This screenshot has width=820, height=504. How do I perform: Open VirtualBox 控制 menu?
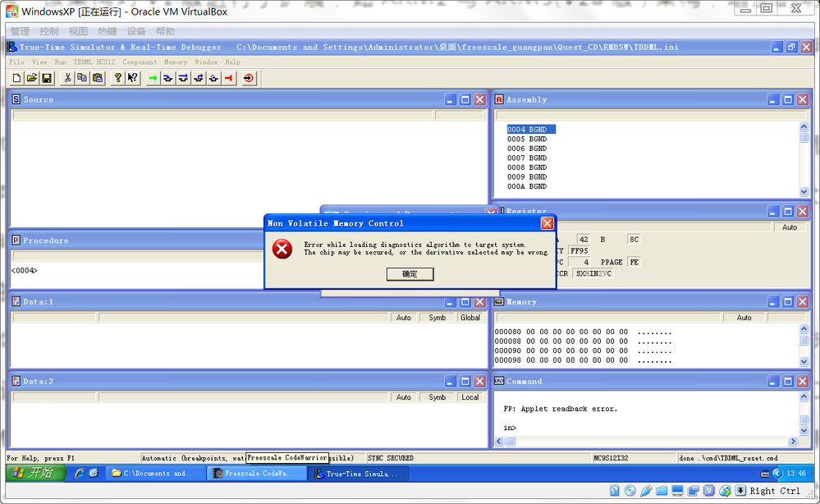(49, 31)
